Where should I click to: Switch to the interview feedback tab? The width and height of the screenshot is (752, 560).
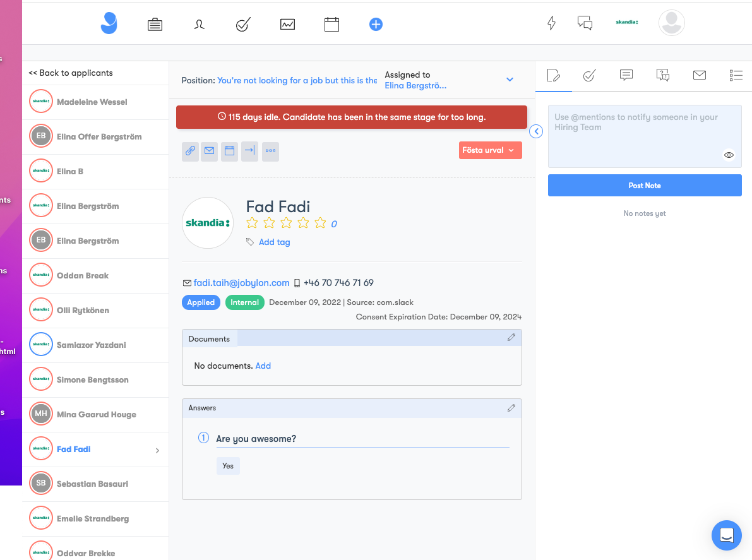(x=663, y=75)
